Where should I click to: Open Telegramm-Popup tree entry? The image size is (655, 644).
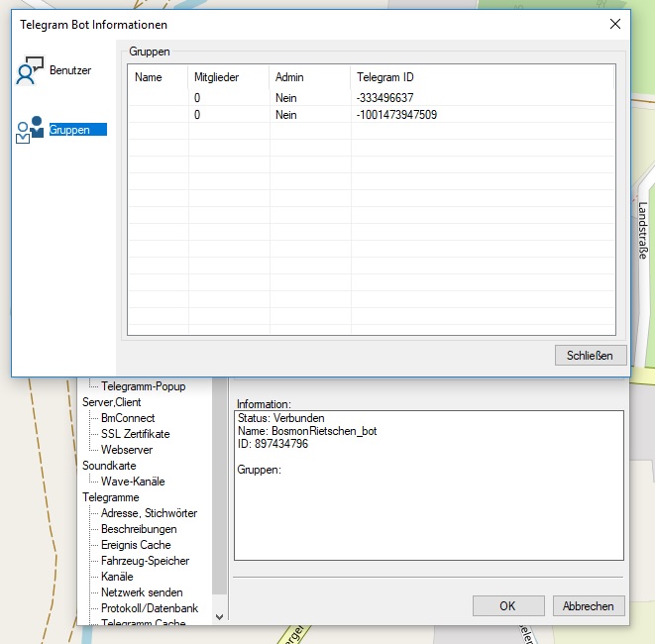point(143,386)
